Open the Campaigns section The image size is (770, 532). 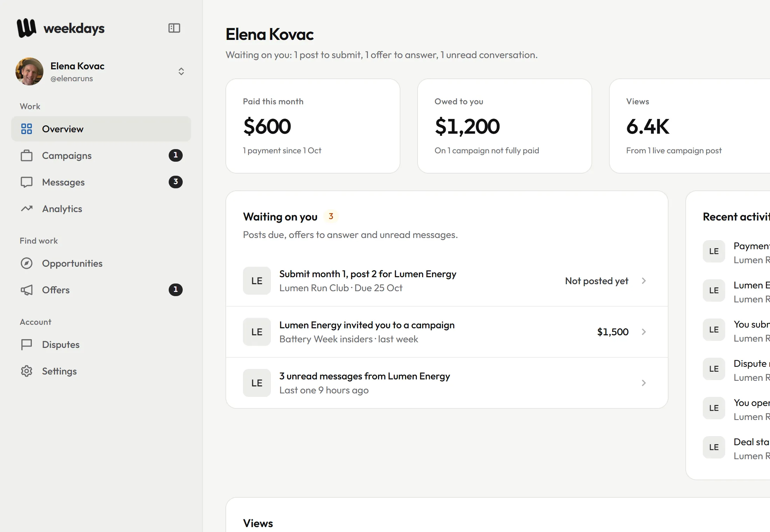(101, 155)
